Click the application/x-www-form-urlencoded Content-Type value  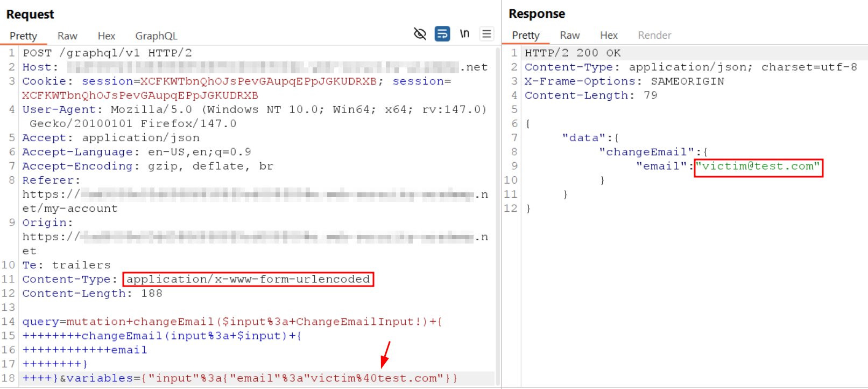[x=248, y=280]
